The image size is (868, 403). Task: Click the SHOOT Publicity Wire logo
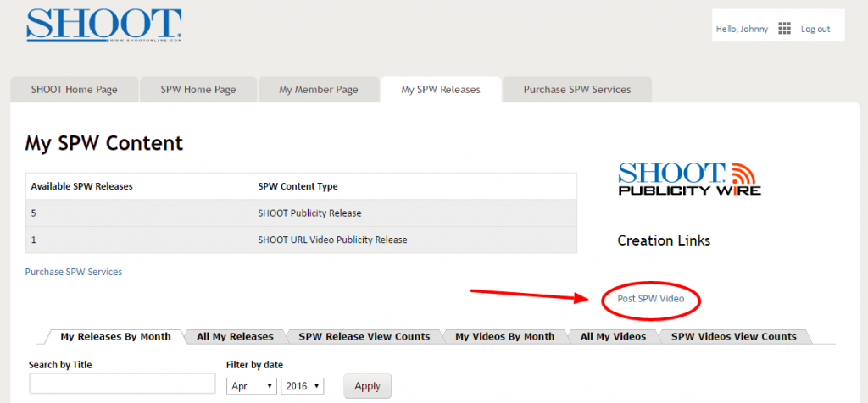click(689, 179)
